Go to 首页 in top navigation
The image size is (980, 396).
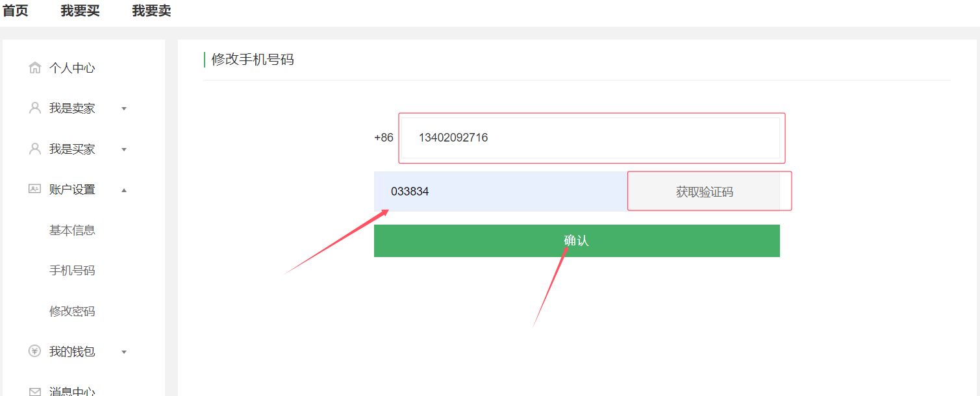tap(16, 11)
